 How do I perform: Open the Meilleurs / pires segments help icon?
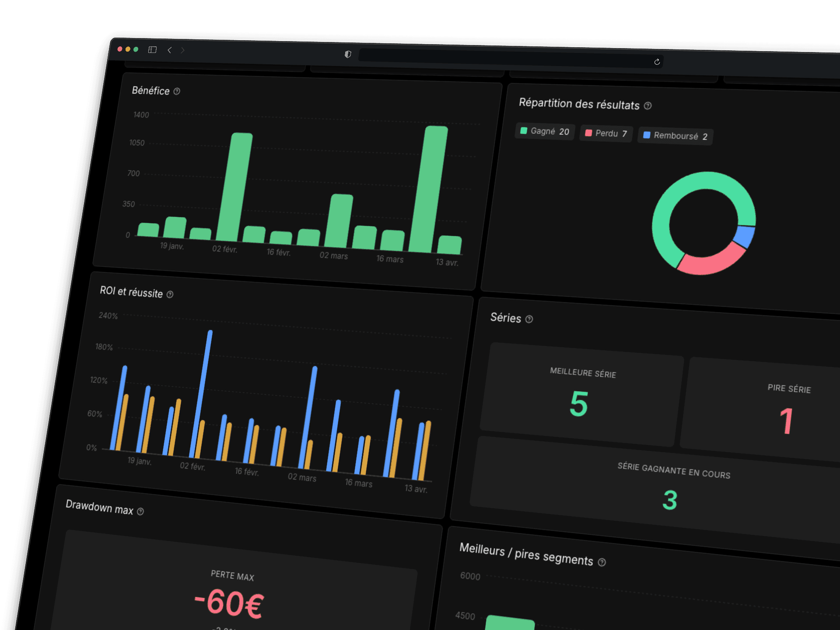point(602,562)
